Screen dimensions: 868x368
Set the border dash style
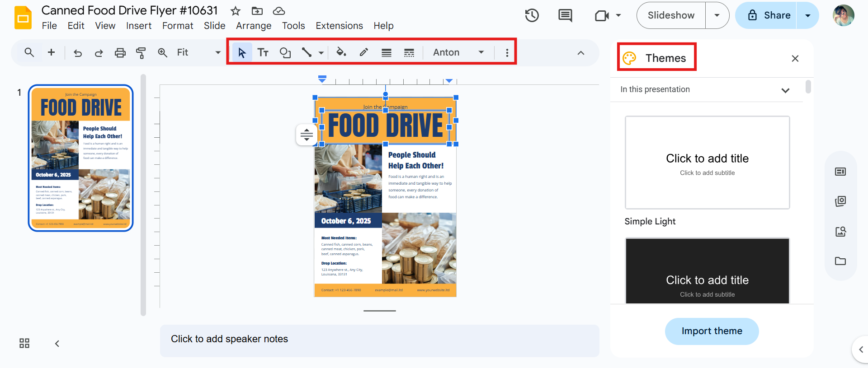[x=409, y=53]
